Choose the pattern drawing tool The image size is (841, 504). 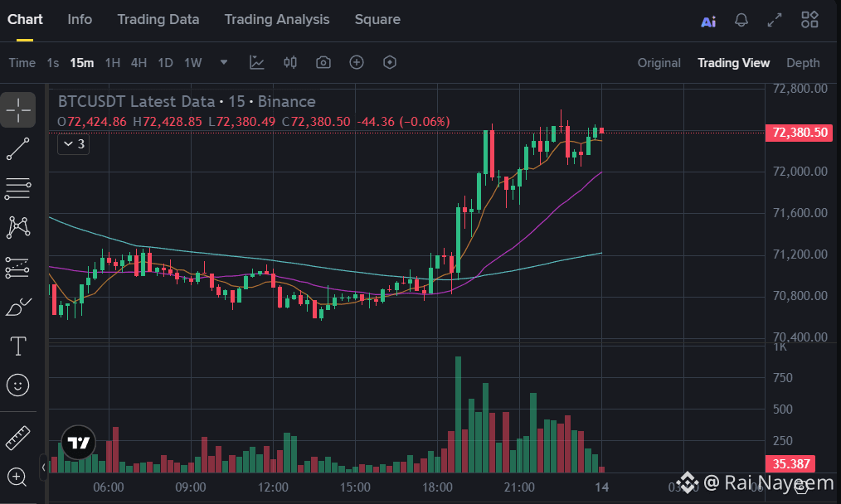(17, 227)
